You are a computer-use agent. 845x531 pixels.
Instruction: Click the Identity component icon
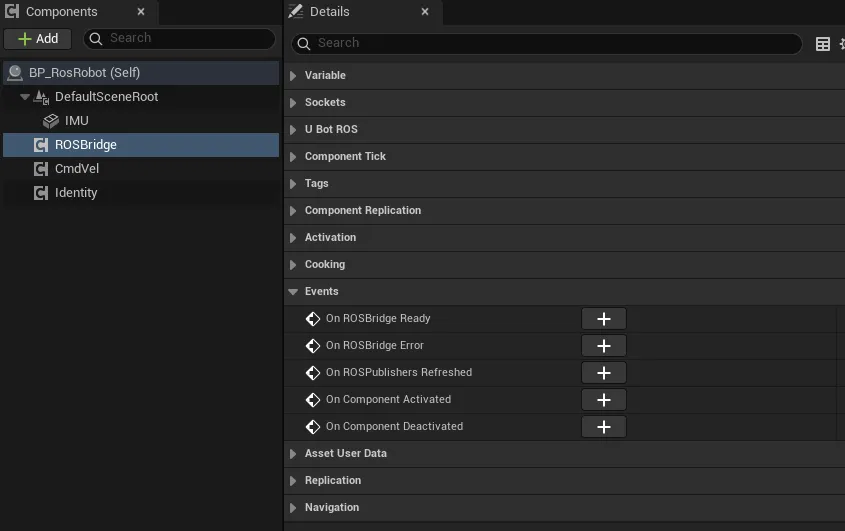41,193
